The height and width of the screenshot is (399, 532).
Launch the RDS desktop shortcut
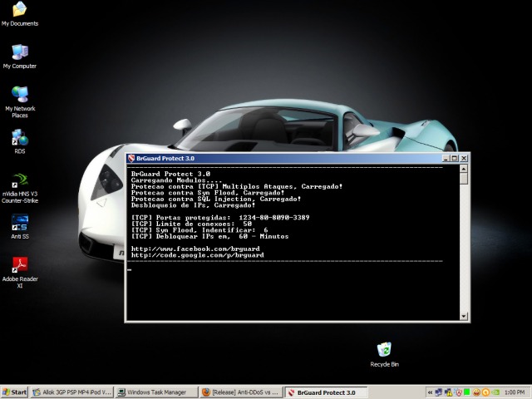tap(19, 137)
